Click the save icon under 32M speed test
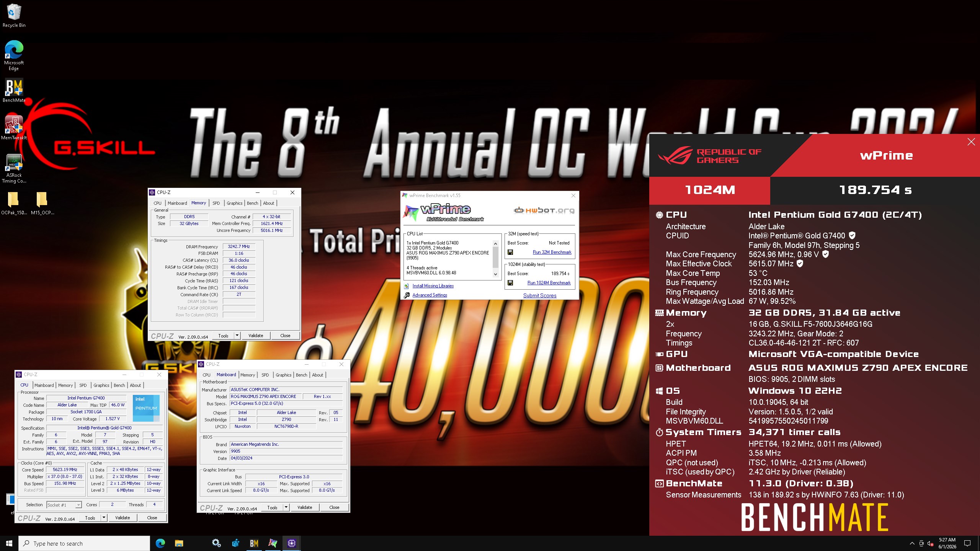Viewport: 980px width, 551px height. [x=510, y=252]
